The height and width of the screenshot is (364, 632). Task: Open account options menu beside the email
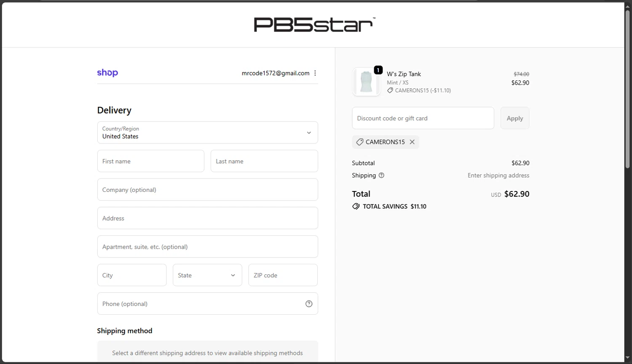click(315, 73)
